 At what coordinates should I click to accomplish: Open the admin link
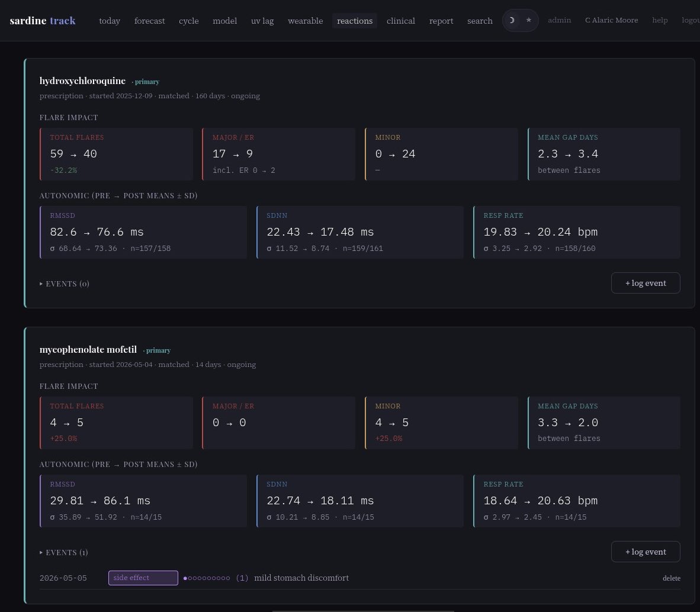point(560,20)
